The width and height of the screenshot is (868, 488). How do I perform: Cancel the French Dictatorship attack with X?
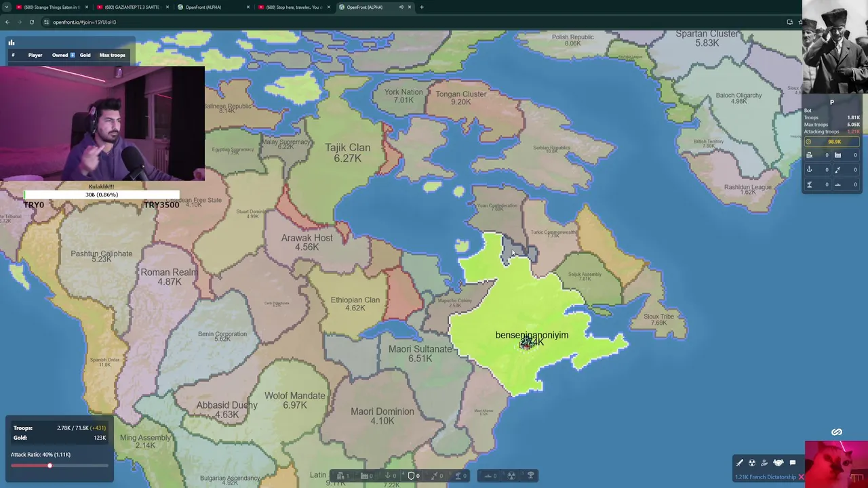coord(801,477)
